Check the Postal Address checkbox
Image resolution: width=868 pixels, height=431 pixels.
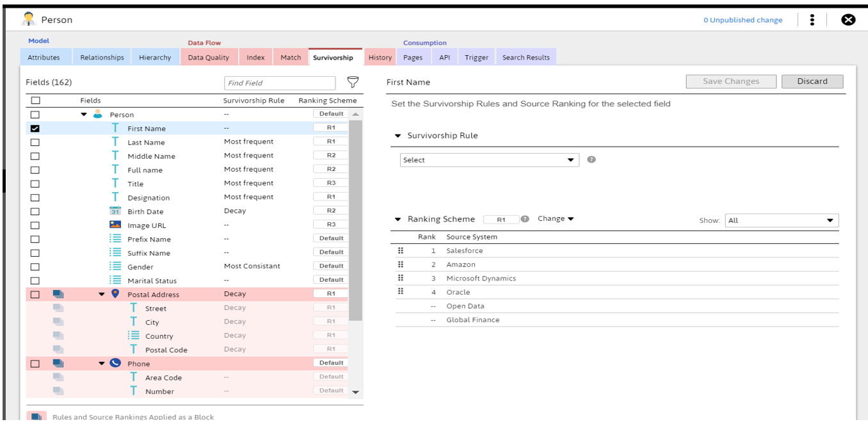(x=35, y=295)
